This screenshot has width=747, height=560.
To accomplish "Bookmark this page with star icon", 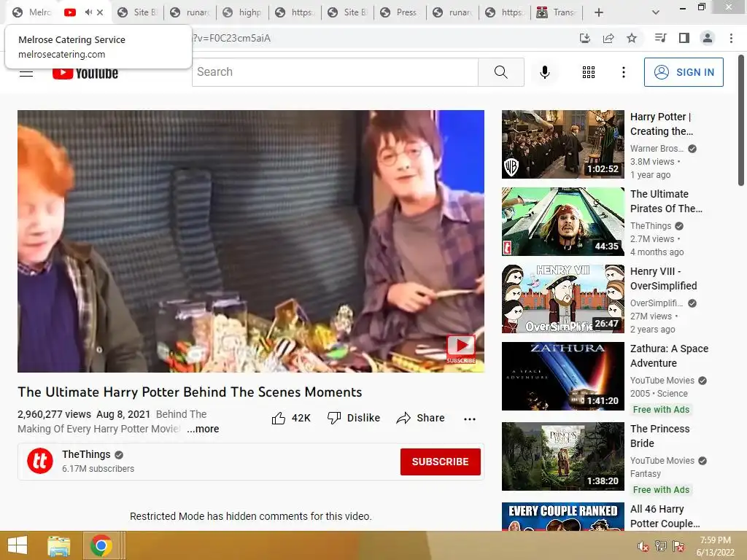I will (x=632, y=38).
